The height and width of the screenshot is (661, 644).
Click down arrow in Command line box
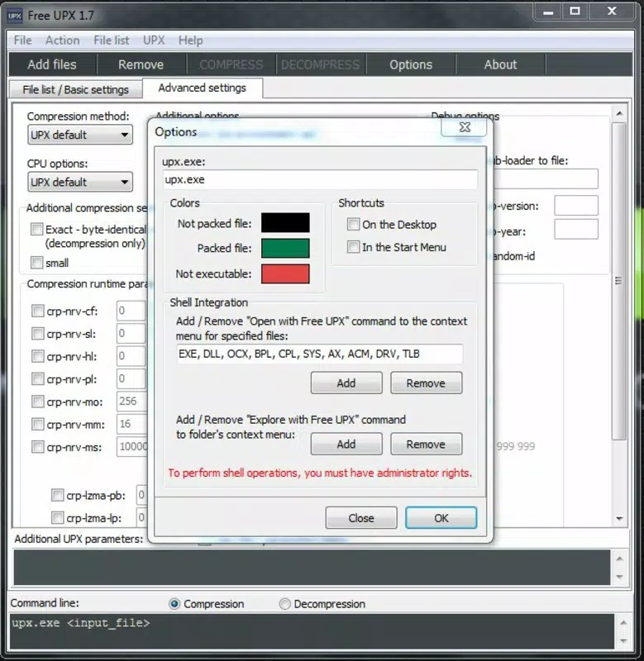click(623, 641)
